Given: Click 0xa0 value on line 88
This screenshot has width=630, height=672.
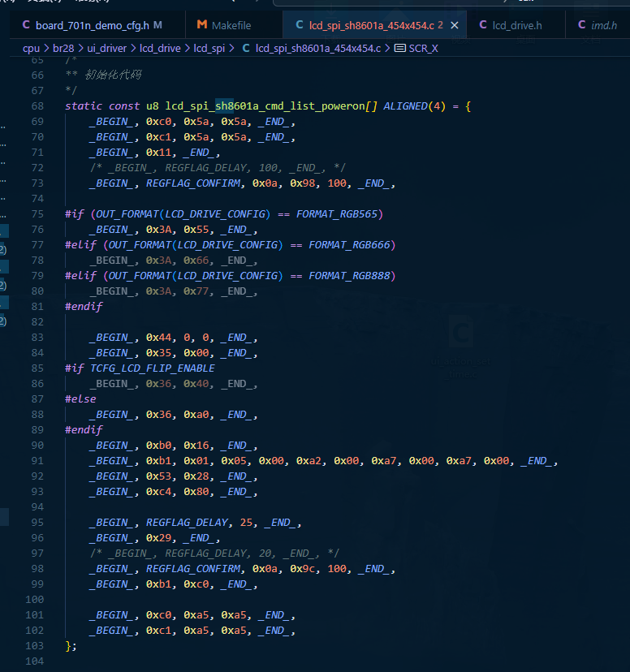Looking at the screenshot, I should pyautogui.click(x=196, y=415).
